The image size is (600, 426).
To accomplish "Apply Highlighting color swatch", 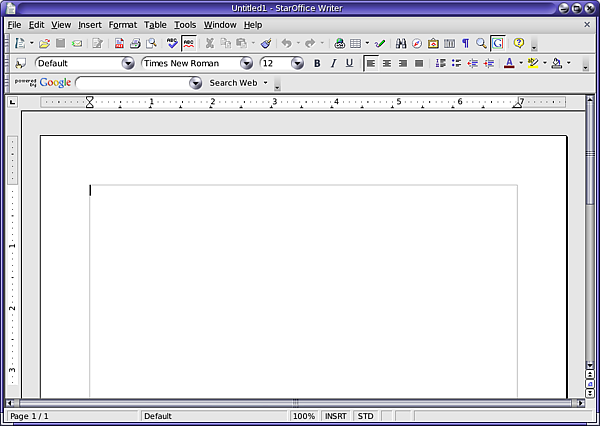I will tap(533, 63).
